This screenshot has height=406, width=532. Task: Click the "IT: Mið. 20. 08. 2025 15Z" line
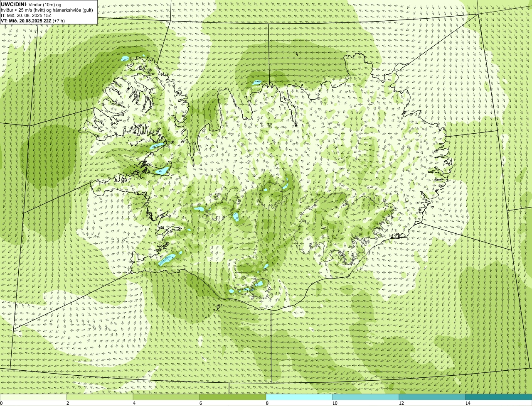tap(26, 15)
